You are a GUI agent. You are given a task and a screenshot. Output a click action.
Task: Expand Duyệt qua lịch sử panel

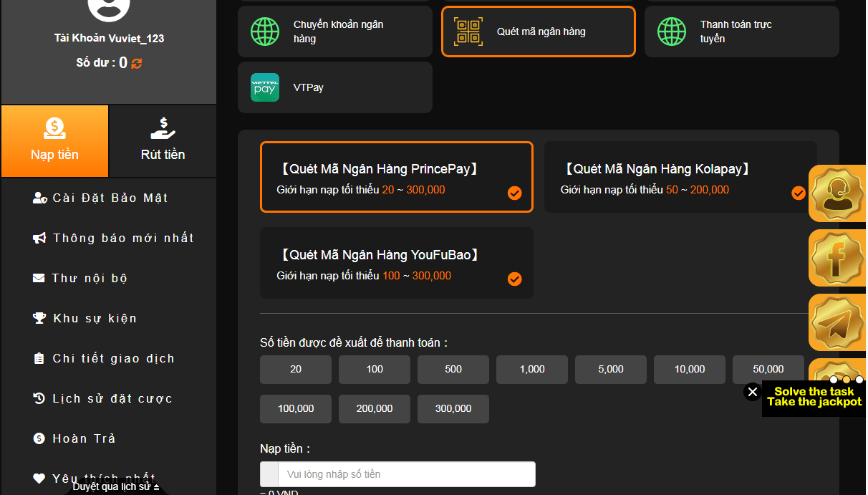point(116,486)
